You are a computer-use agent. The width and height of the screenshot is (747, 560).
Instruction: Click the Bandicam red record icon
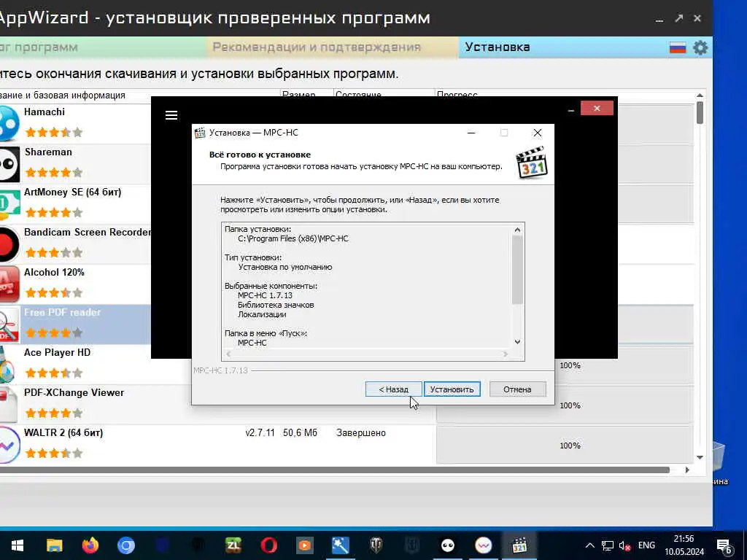(9, 244)
